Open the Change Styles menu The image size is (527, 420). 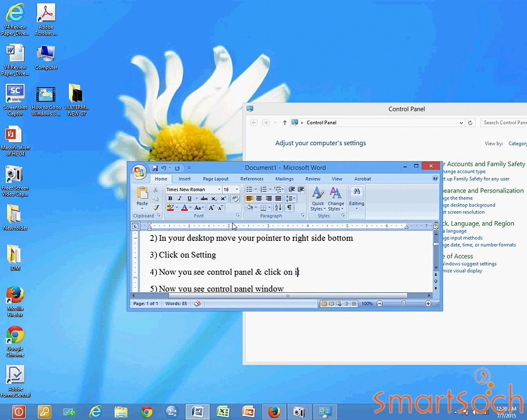coord(336,199)
